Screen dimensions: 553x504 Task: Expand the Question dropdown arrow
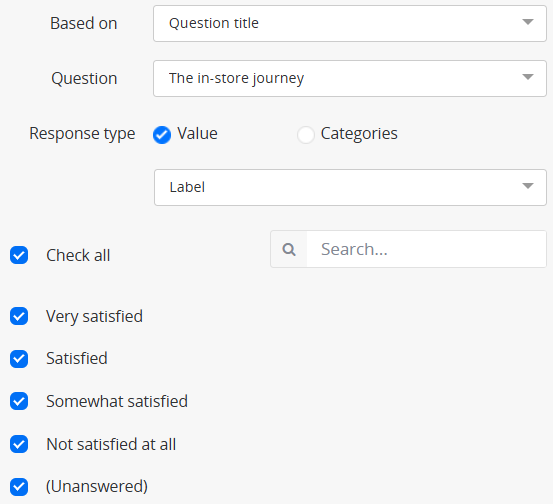(528, 77)
